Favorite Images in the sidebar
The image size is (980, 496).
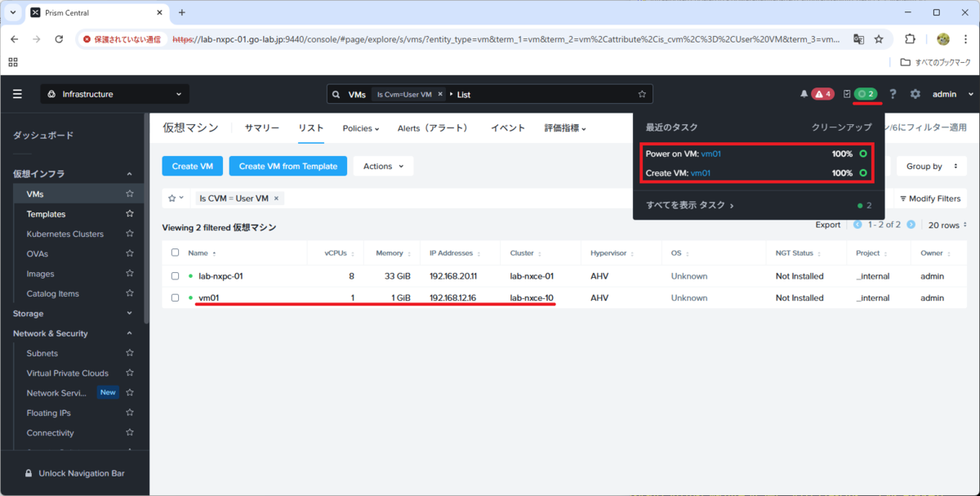point(129,274)
